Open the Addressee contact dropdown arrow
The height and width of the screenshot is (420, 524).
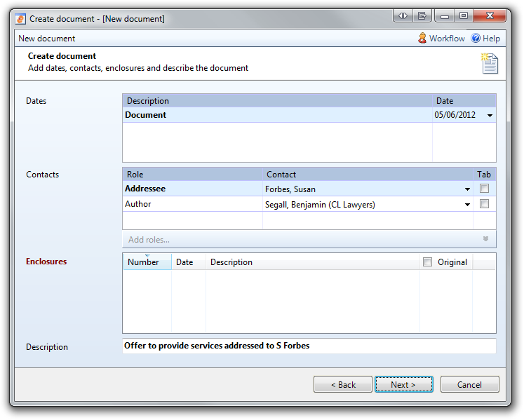pos(467,189)
